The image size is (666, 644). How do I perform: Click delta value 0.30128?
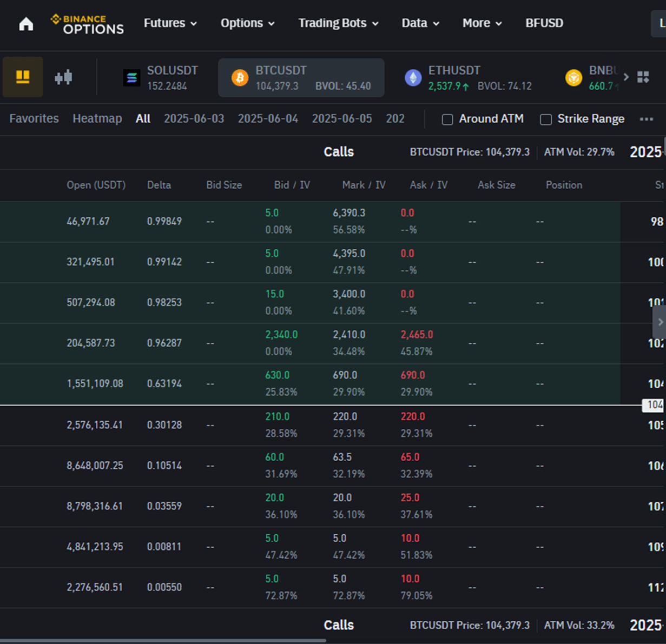click(164, 426)
